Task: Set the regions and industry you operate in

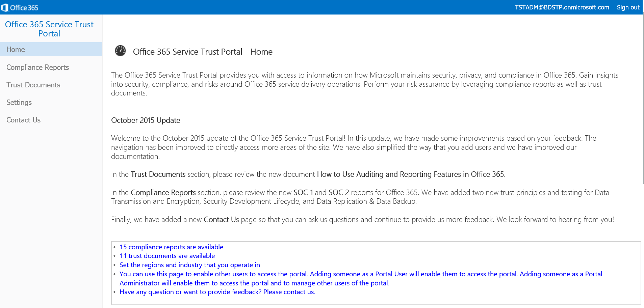Action: click(189, 265)
